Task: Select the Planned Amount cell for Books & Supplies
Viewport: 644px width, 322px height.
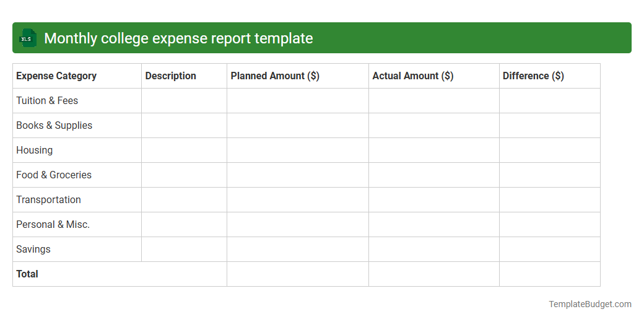Action: click(298, 126)
